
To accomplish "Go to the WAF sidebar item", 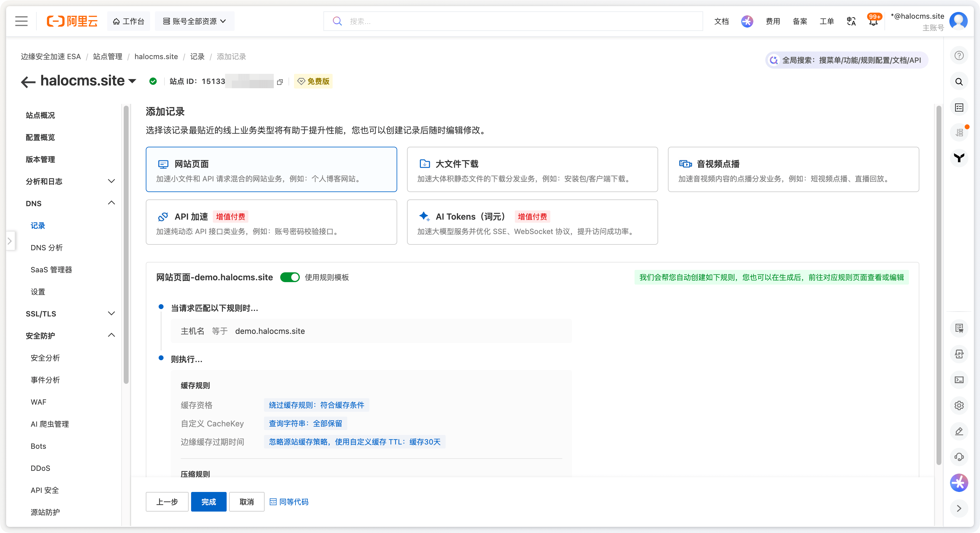I will [38, 402].
